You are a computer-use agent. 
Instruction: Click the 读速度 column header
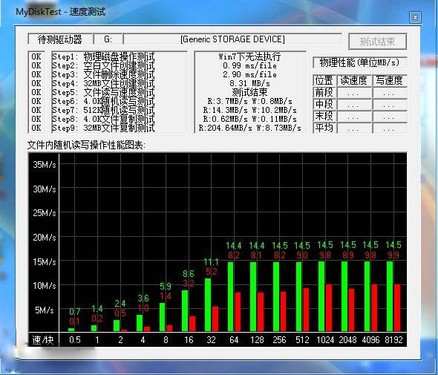tap(354, 81)
